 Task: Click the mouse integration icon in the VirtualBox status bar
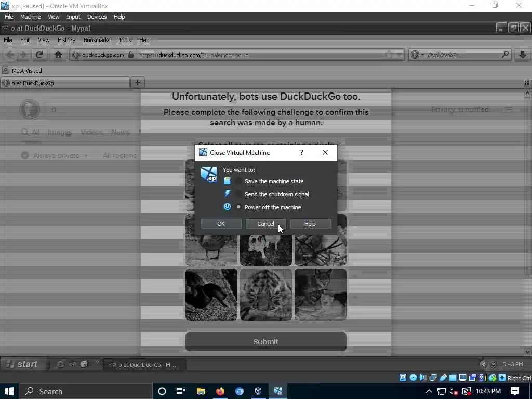click(x=493, y=377)
